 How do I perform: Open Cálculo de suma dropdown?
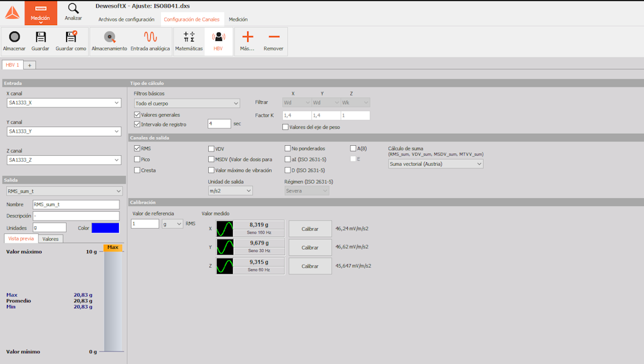[435, 163]
